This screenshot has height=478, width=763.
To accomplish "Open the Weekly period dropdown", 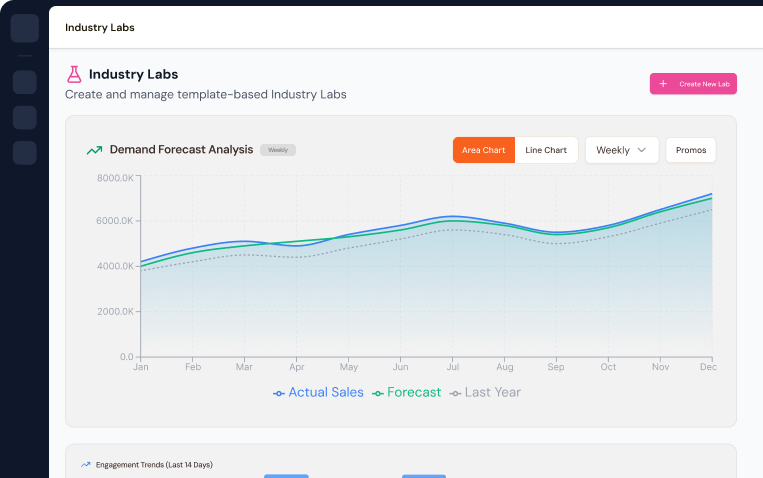I will pyautogui.click(x=622, y=150).
